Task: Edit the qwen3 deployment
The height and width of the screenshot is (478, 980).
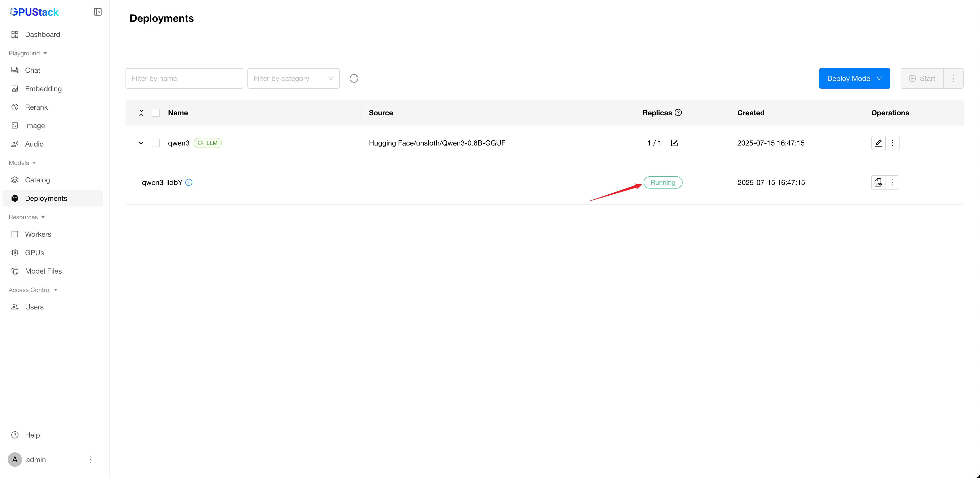Action: point(878,143)
